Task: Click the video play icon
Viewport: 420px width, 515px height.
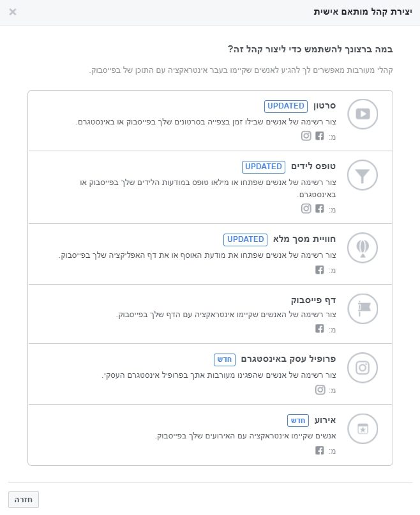Action: pos(363,114)
